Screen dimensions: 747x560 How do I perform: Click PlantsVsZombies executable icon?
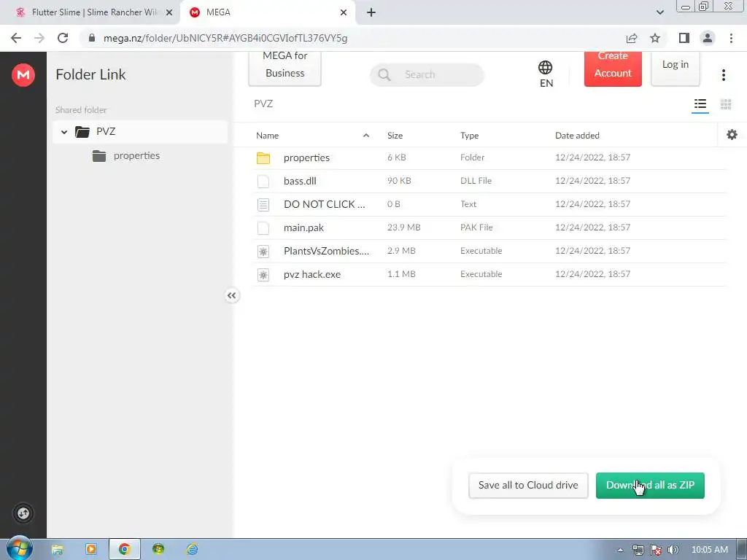pos(263,251)
